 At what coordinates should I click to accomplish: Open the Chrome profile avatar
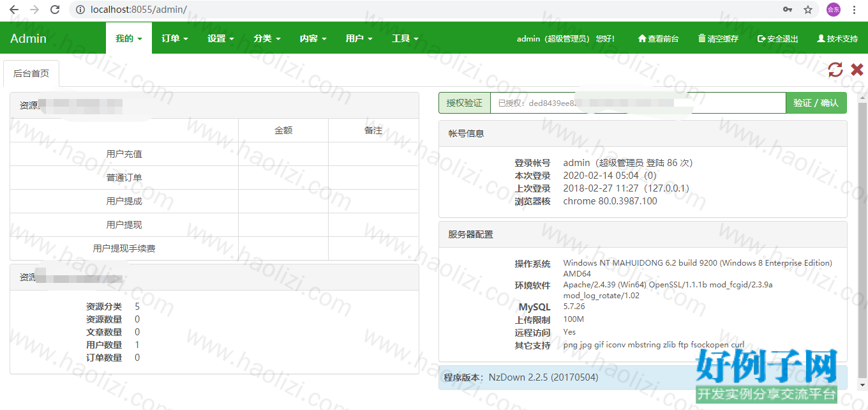click(834, 10)
